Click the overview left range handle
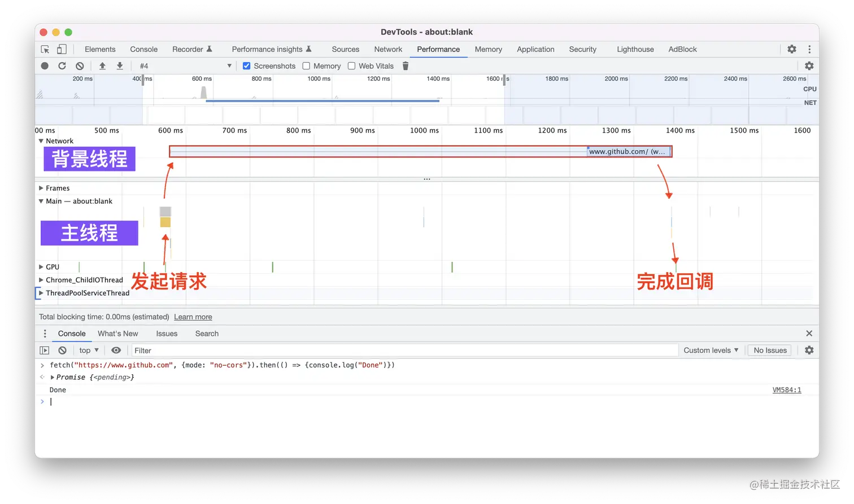This screenshot has width=854, height=504. [x=143, y=80]
